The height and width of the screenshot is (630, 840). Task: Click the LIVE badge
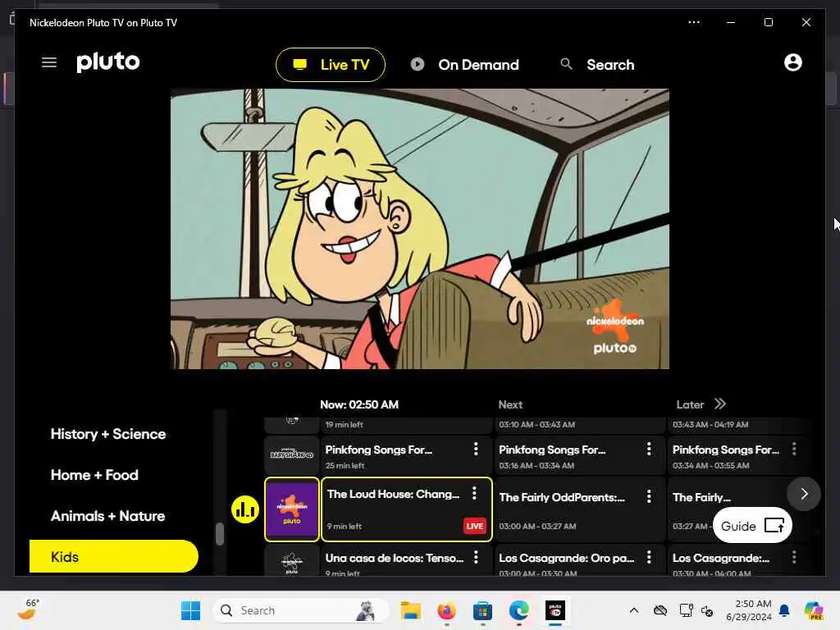click(x=475, y=526)
